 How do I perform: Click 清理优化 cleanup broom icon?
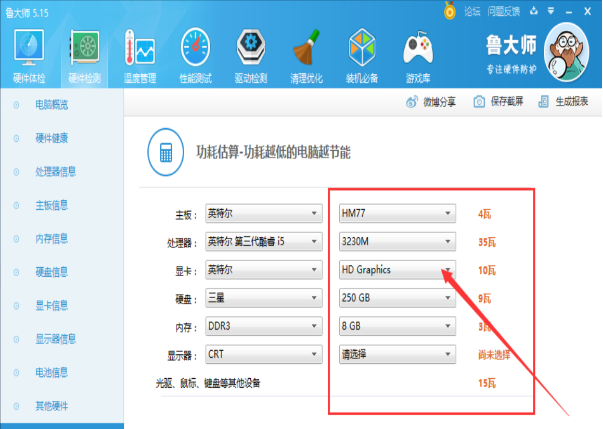click(305, 52)
